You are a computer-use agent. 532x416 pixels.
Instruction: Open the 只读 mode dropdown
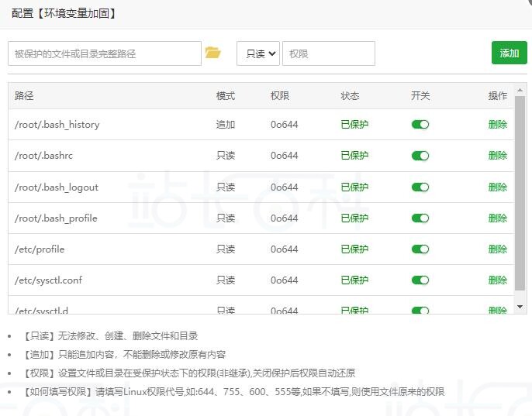(257, 53)
